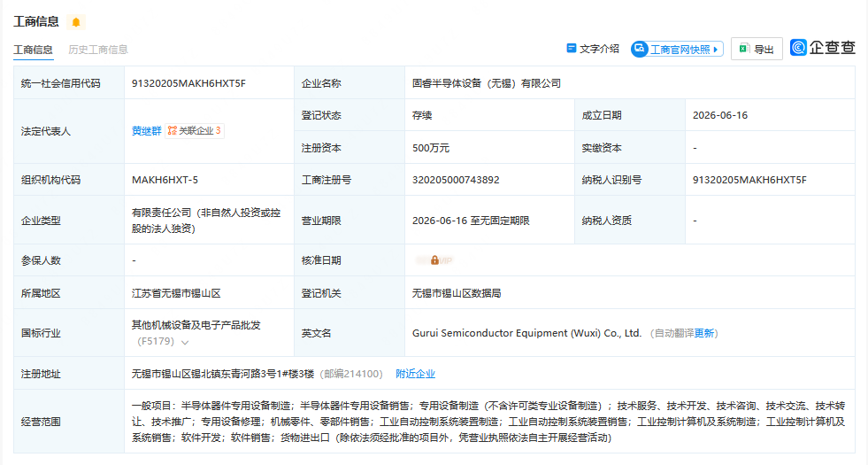Select industry 其他机械设备及电子产品批发

point(196,325)
